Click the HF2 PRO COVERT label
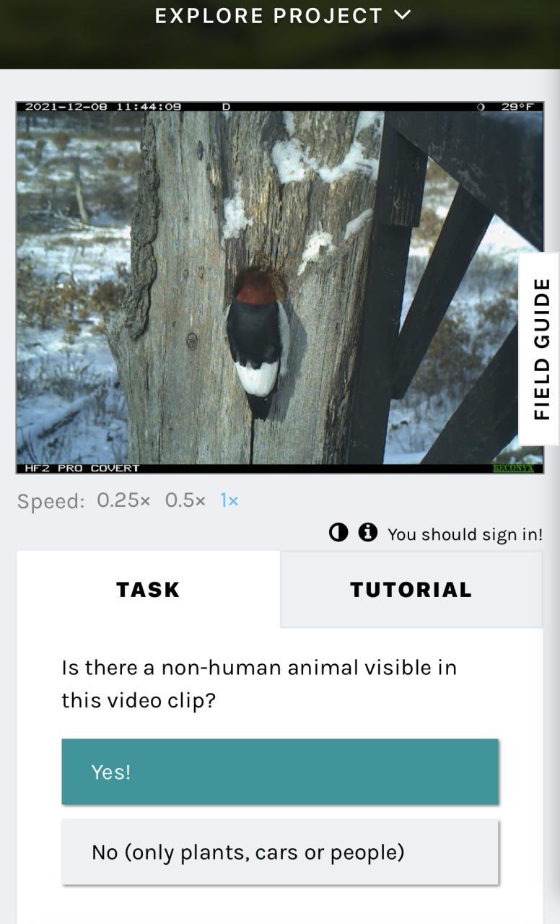Viewport: 560px width, 924px height. tap(82, 468)
